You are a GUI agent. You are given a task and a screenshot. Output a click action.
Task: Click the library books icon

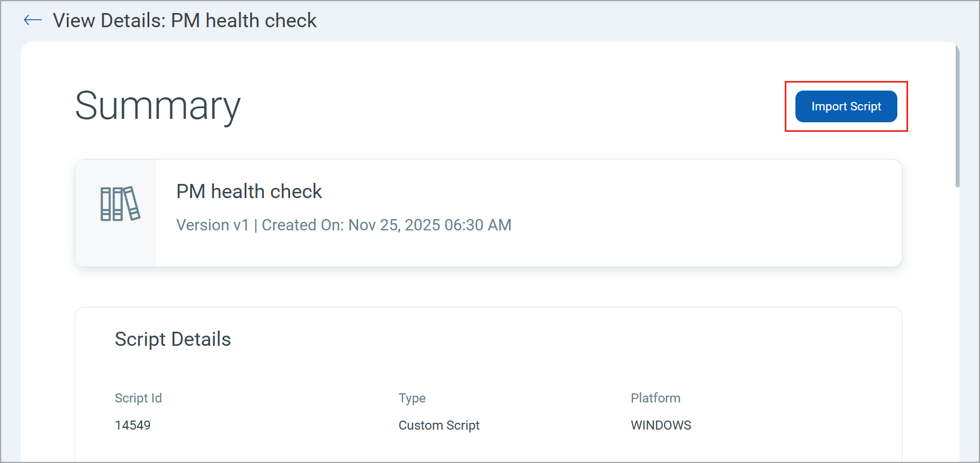click(120, 204)
